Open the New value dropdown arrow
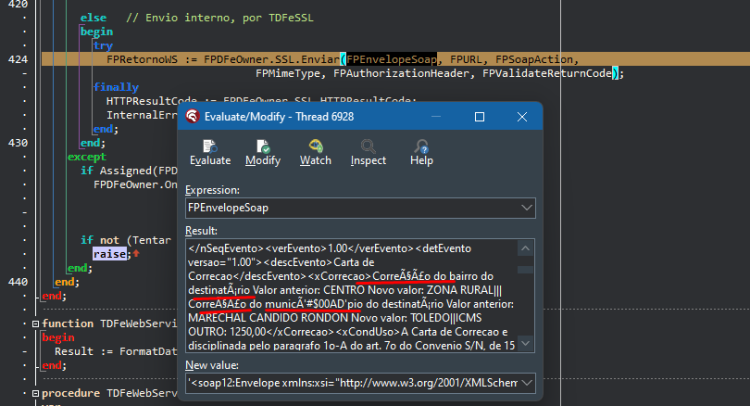 526,383
